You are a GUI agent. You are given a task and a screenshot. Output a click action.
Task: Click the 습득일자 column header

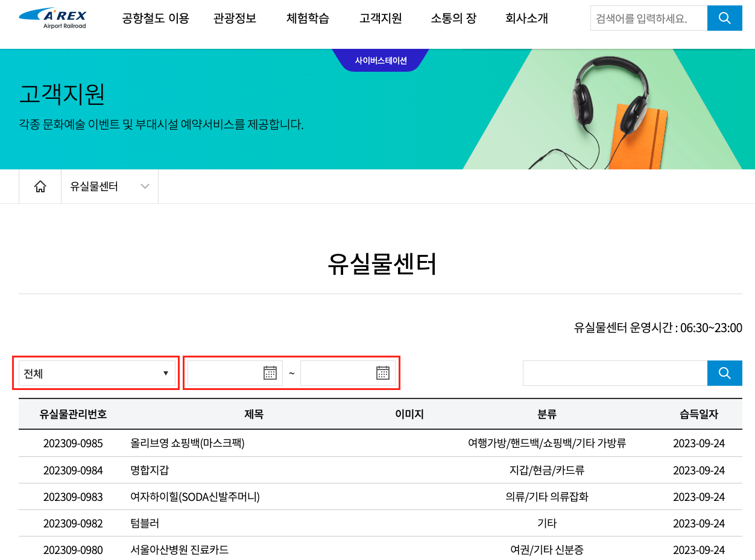pyautogui.click(x=699, y=414)
